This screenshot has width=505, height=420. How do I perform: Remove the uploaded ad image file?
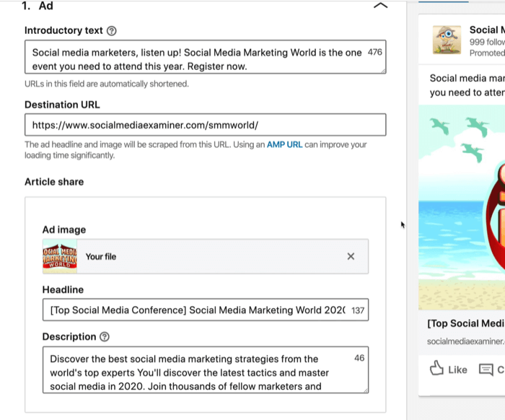(351, 256)
